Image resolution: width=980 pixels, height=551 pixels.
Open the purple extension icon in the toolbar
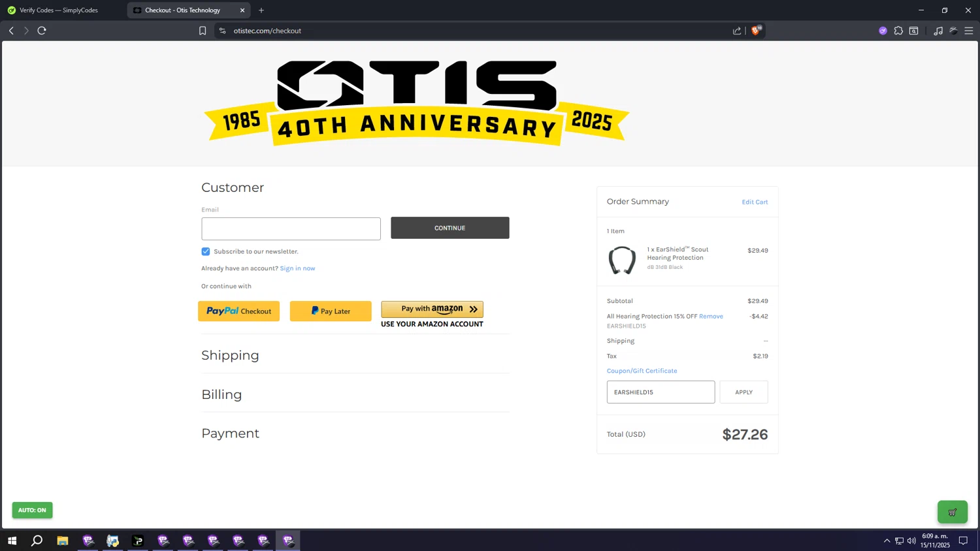click(x=883, y=31)
